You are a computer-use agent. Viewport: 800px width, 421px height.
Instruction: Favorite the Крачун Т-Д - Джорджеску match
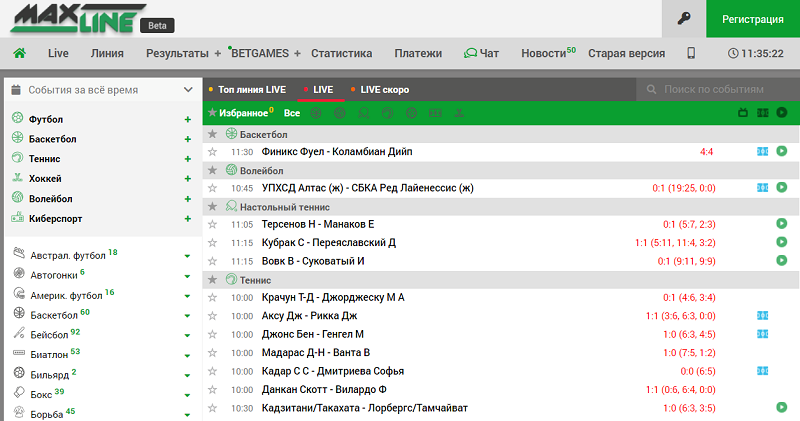pyautogui.click(x=213, y=298)
